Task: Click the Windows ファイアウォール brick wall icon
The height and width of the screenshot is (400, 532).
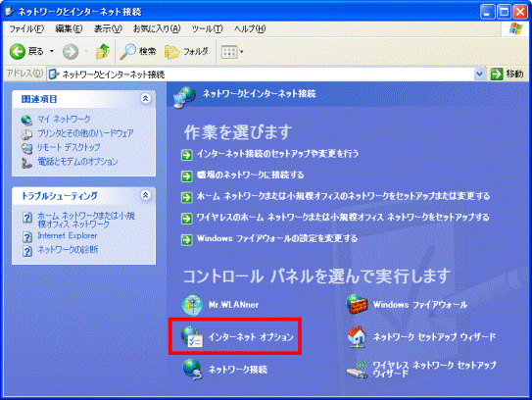Action: [x=357, y=304]
